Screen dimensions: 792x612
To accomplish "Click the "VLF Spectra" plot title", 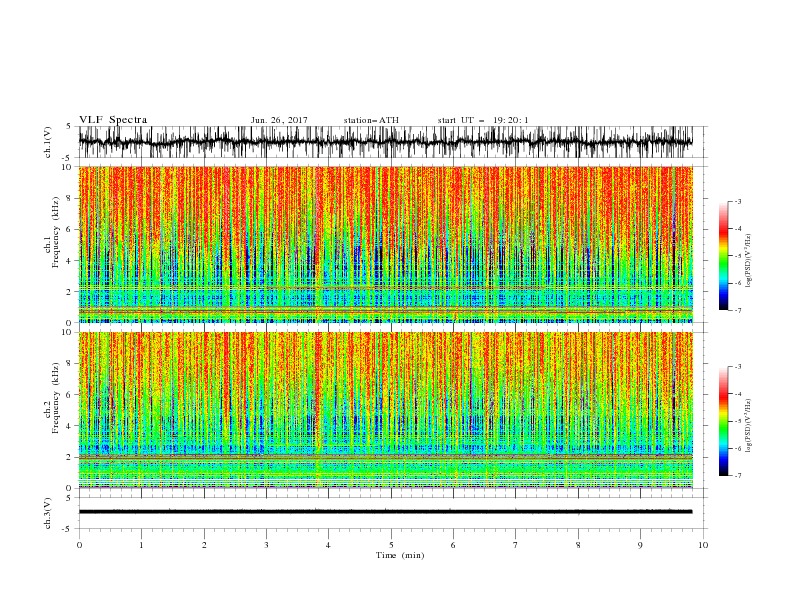I will coord(113,120).
